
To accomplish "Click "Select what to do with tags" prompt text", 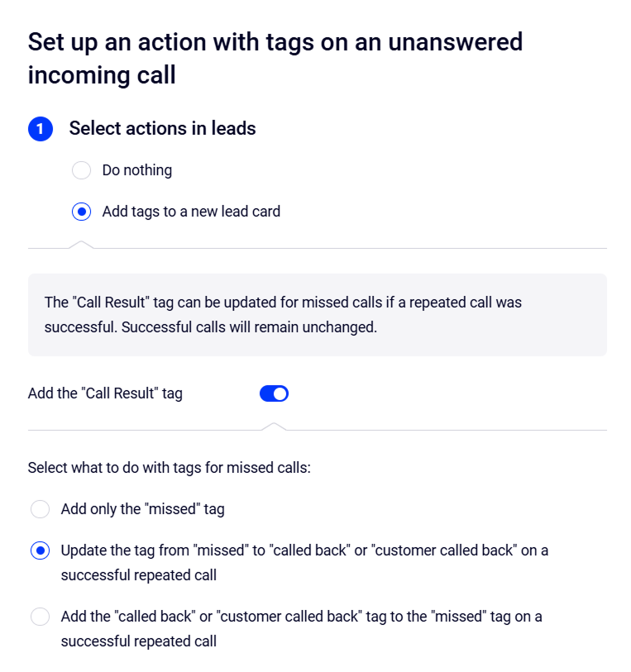I will coord(169,468).
